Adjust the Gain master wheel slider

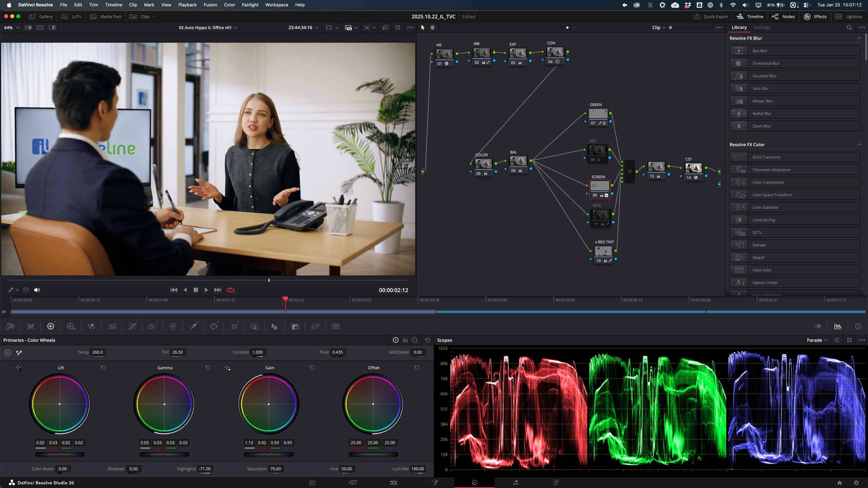pos(268,454)
